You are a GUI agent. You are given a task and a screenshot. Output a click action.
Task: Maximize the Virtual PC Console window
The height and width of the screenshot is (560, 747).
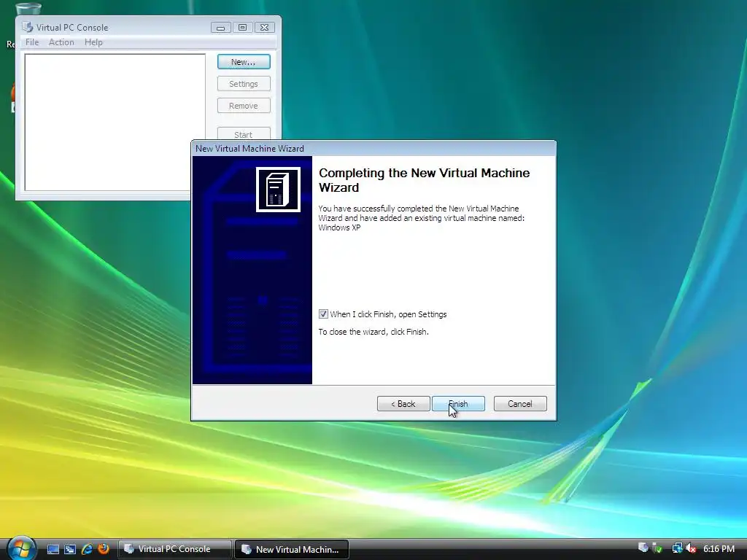(242, 28)
